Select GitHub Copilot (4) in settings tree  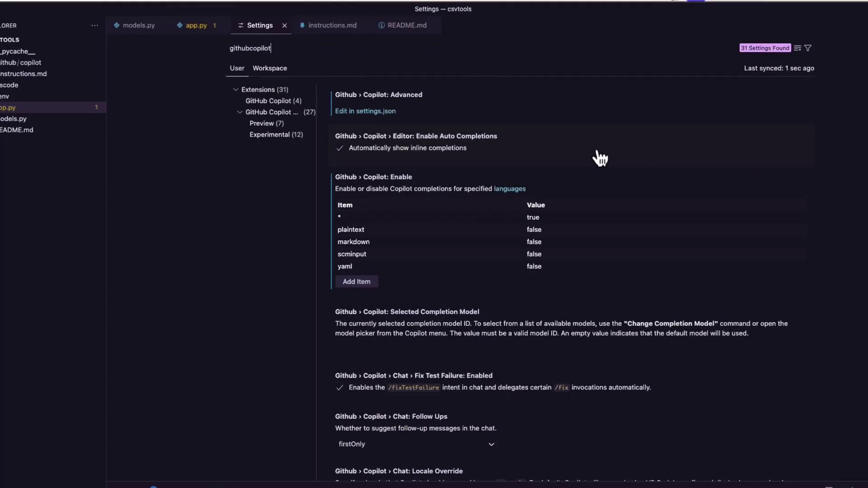point(274,101)
